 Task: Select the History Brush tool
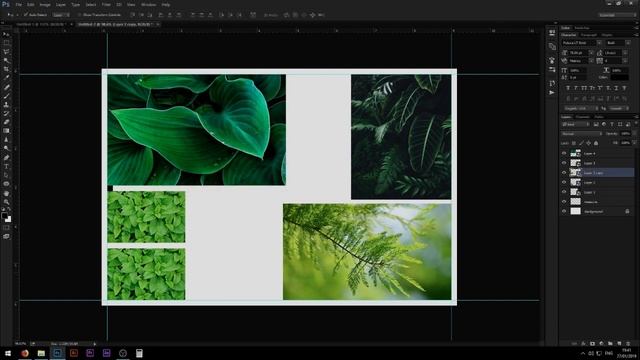point(6,113)
